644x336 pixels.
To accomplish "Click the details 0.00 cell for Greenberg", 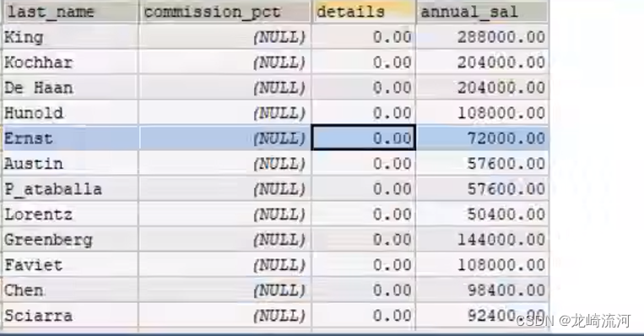I will (364, 240).
